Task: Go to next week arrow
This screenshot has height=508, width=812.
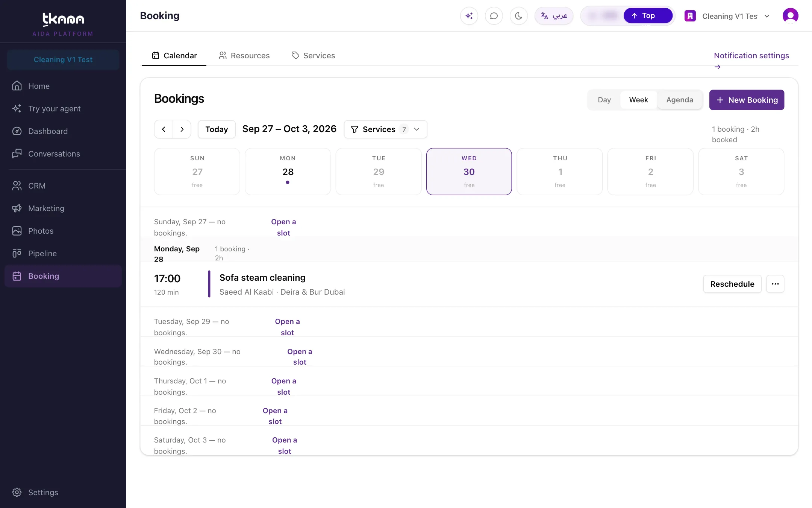Action: coord(182,129)
